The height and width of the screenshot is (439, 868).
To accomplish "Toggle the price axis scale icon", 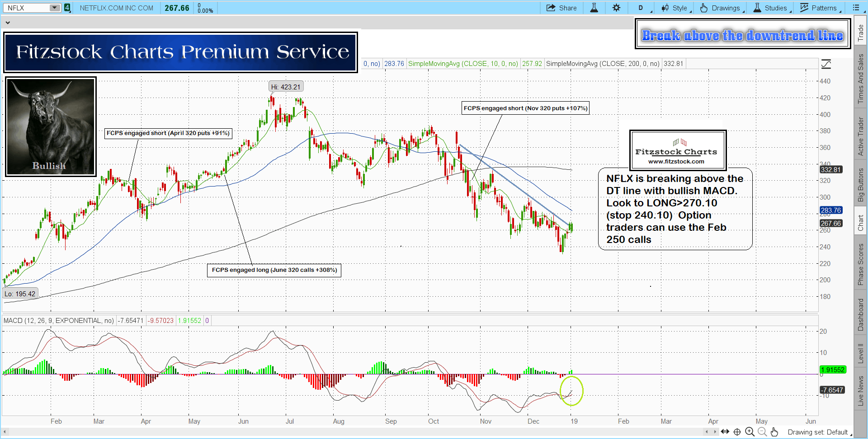I will click(826, 64).
